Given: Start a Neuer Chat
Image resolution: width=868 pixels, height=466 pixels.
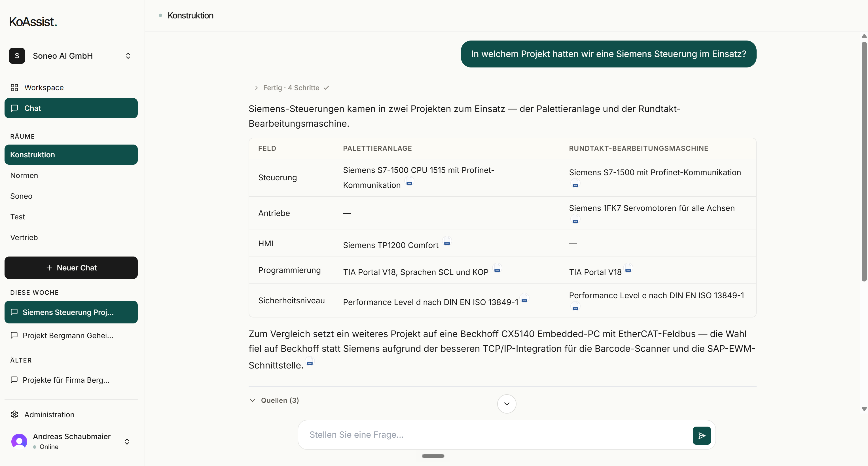Looking at the screenshot, I should [x=71, y=268].
